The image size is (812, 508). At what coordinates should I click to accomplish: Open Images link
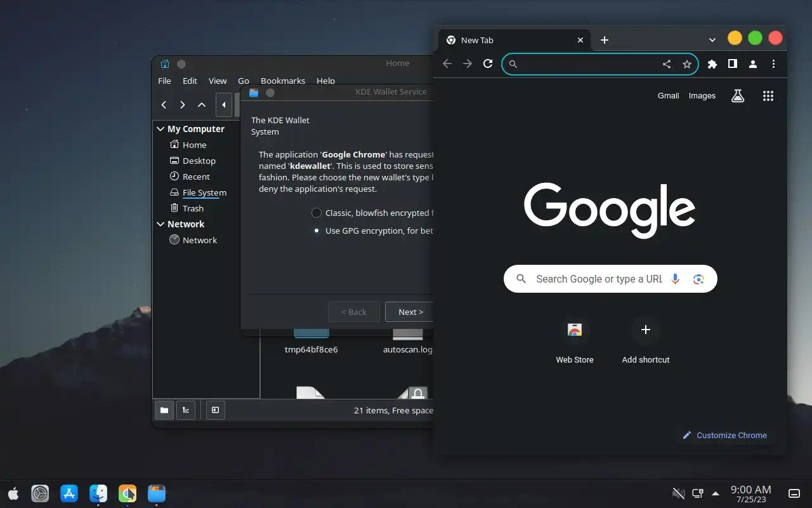(702, 96)
